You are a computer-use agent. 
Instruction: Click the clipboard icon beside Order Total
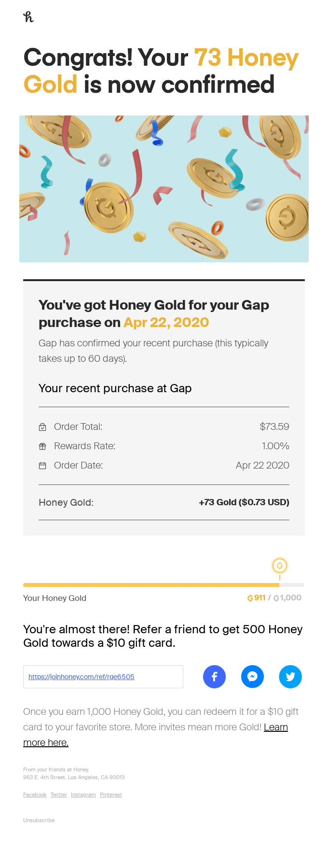43,427
